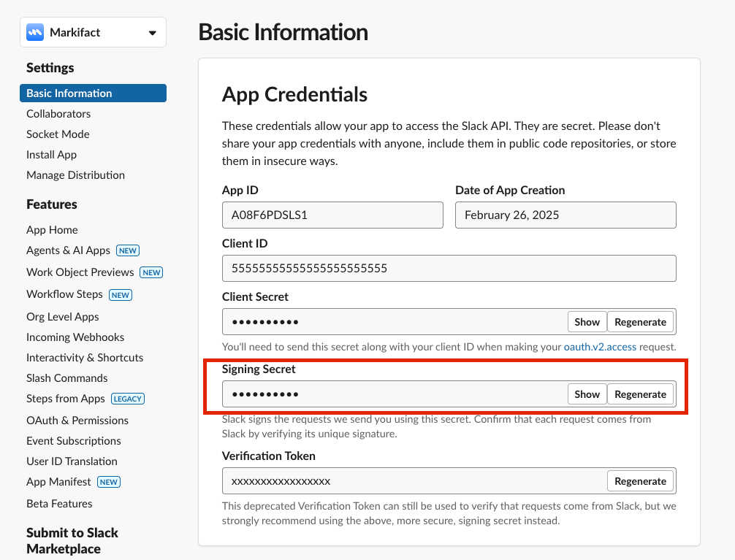Regenerate the Client Secret

click(x=640, y=322)
